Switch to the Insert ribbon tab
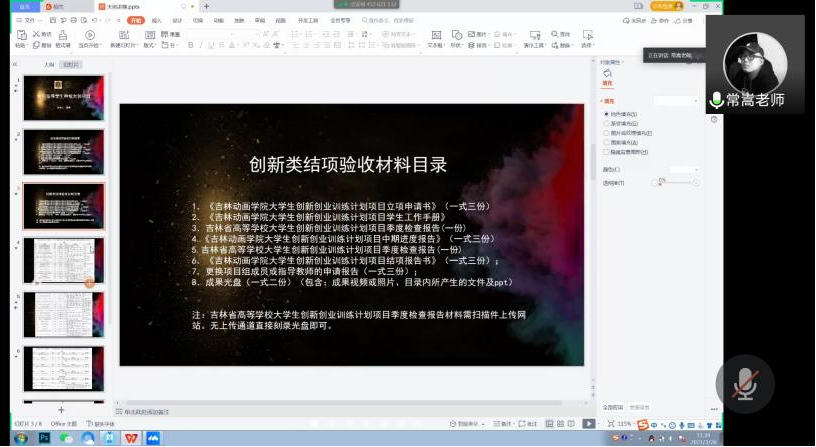The image size is (816, 447). point(157,19)
